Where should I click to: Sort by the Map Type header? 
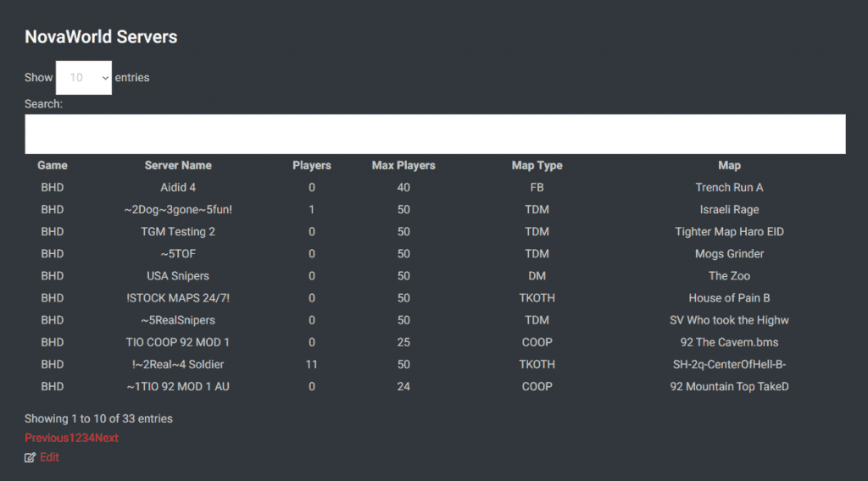point(537,165)
